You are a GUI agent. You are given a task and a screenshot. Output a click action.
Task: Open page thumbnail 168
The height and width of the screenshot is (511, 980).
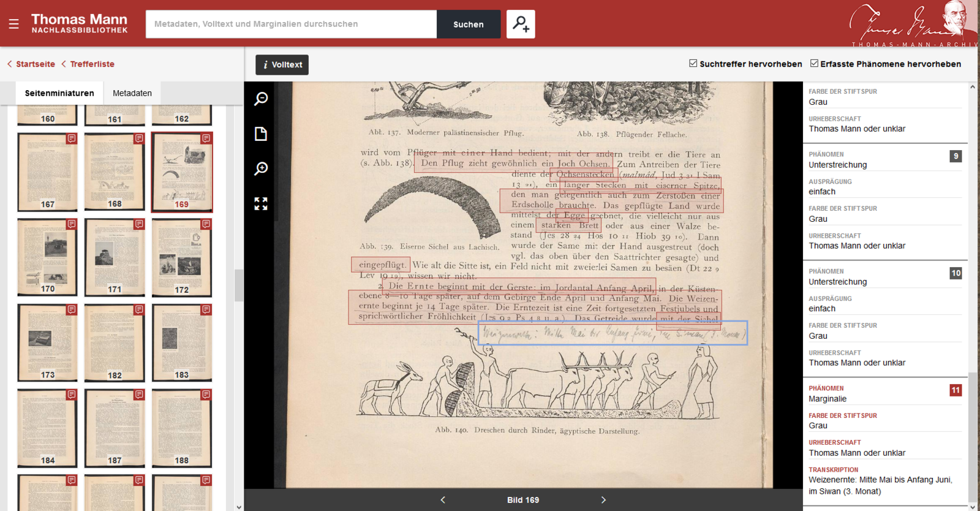(x=115, y=172)
